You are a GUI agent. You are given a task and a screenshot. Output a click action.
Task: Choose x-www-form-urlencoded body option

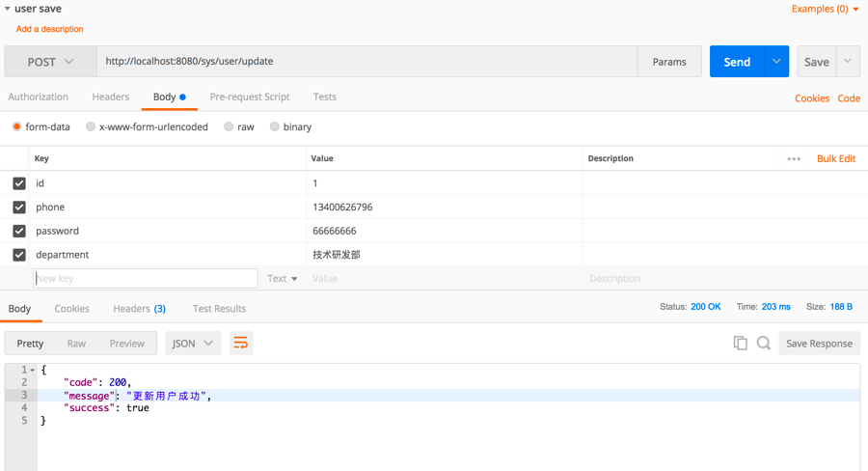91,127
